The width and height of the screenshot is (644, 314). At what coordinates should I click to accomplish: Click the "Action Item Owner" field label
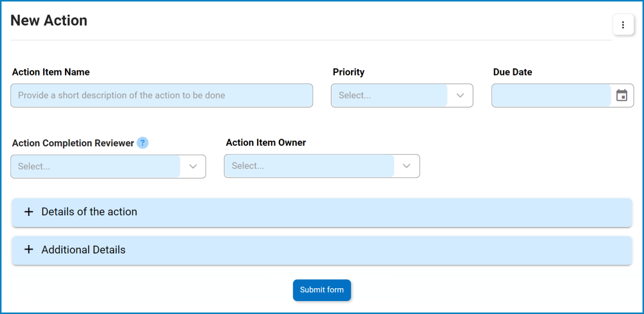pyautogui.click(x=266, y=142)
